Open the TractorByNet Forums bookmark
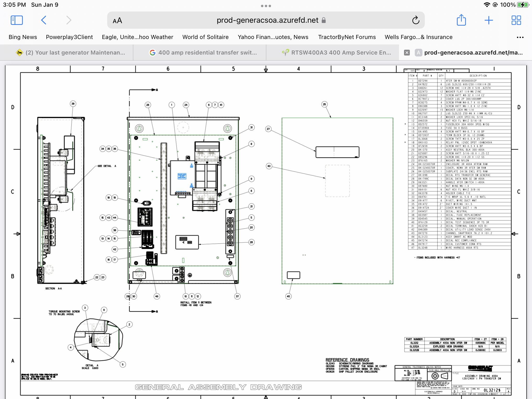The width and height of the screenshot is (532, 399). click(x=347, y=37)
